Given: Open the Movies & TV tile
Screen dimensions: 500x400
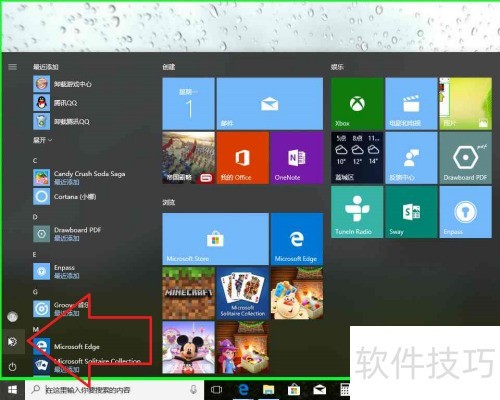Looking at the screenshot, I should point(411,104).
